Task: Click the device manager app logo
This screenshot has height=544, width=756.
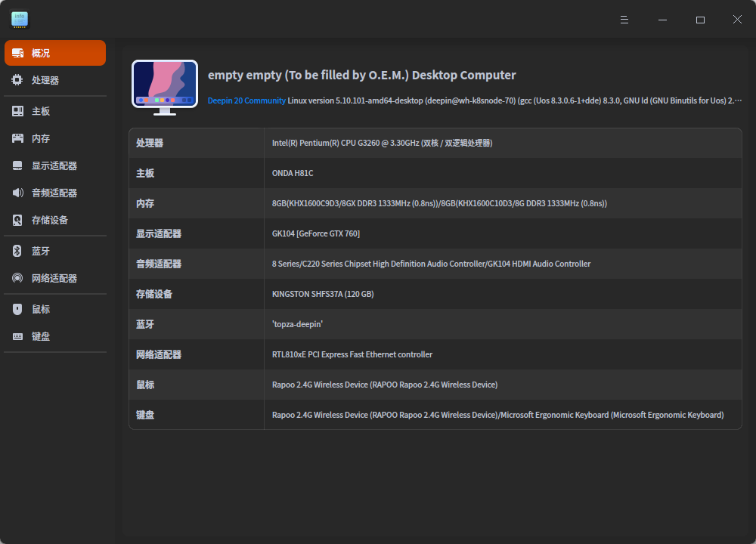Action: [19, 19]
